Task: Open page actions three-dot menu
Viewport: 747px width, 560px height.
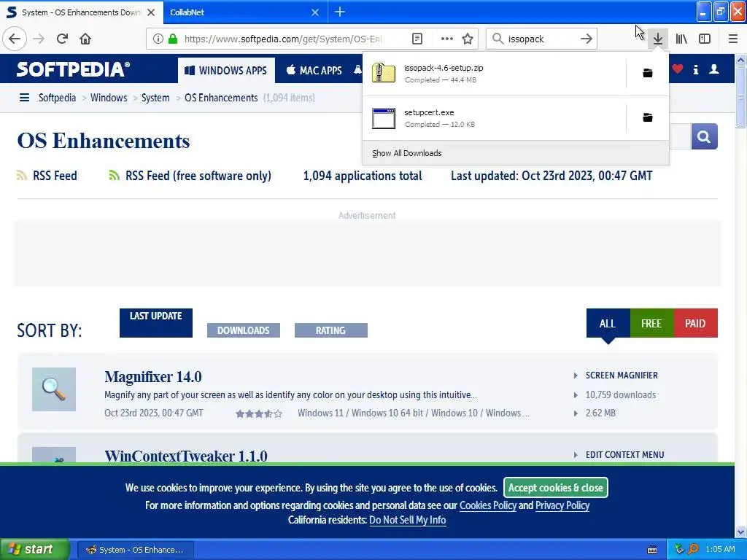Action: (446, 39)
